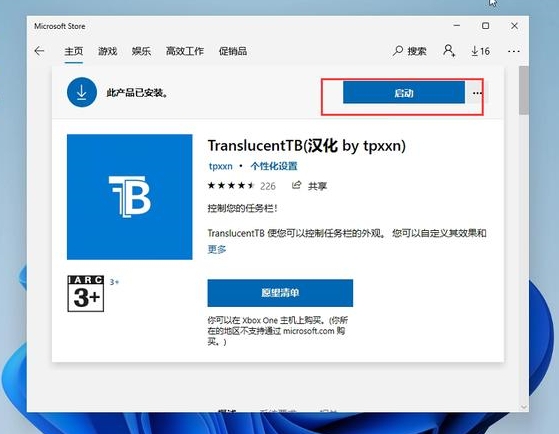Expand description with 更多 link
Viewport: 559px width, 434px height.
(217, 249)
